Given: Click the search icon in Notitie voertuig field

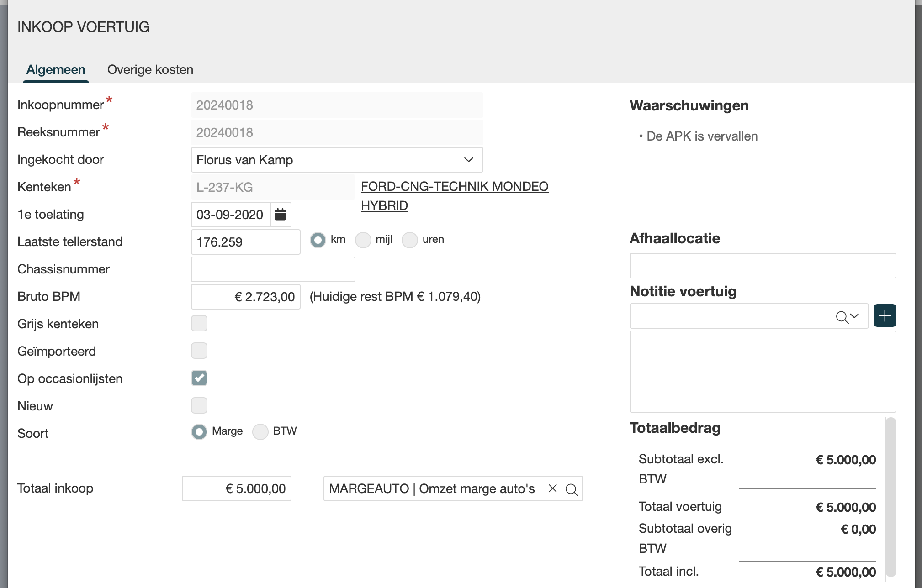Looking at the screenshot, I should pyautogui.click(x=842, y=316).
